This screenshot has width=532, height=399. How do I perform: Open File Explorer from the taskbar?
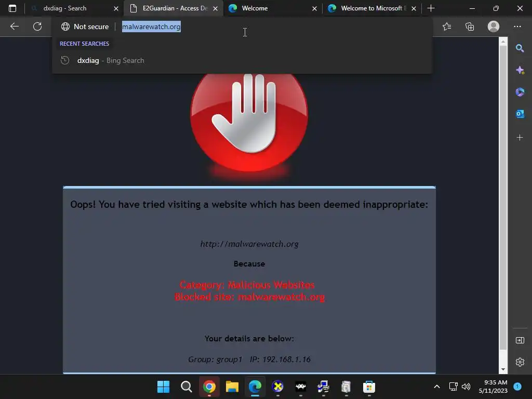pos(232,387)
